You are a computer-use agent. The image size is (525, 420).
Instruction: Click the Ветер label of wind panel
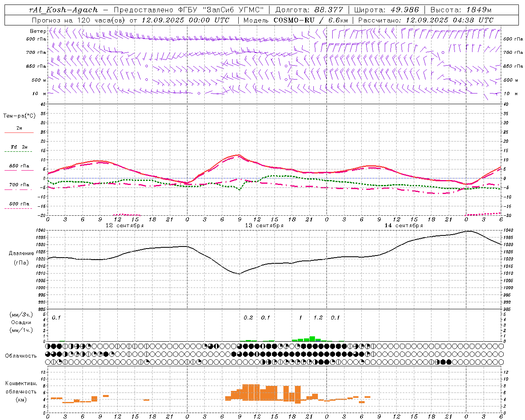coord(38,31)
